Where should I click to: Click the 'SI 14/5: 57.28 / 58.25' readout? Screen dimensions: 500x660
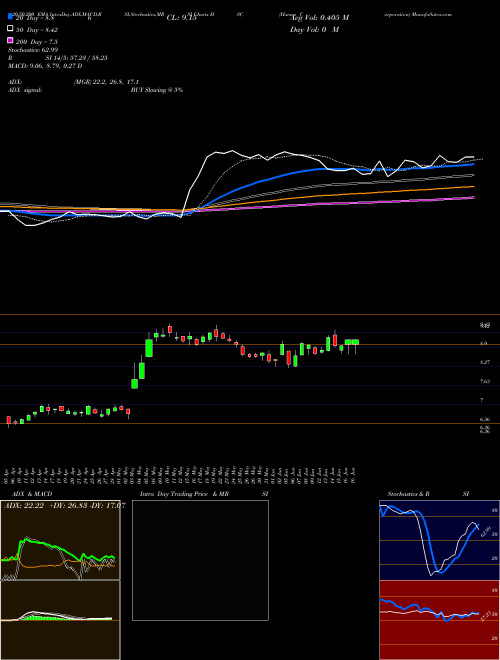coord(77,58)
